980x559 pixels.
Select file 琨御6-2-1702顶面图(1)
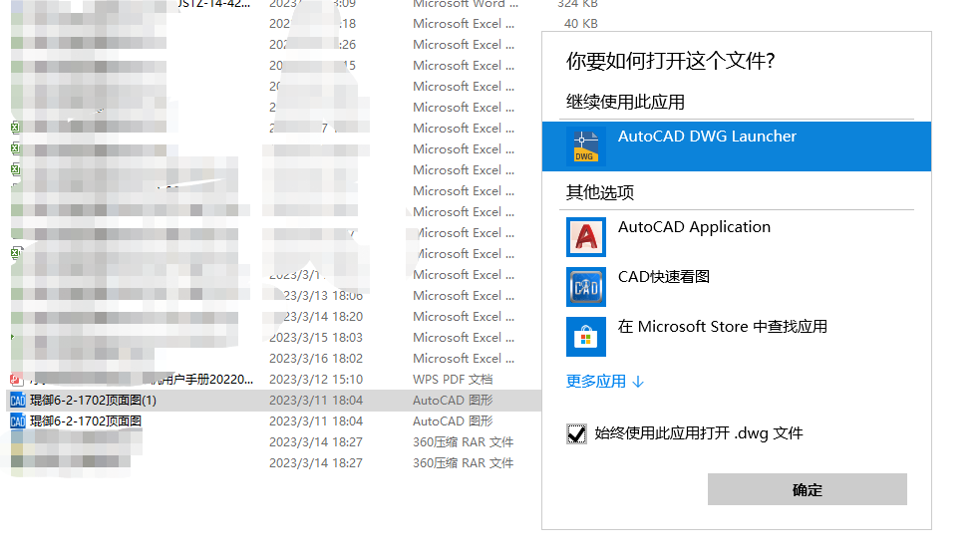(x=93, y=401)
